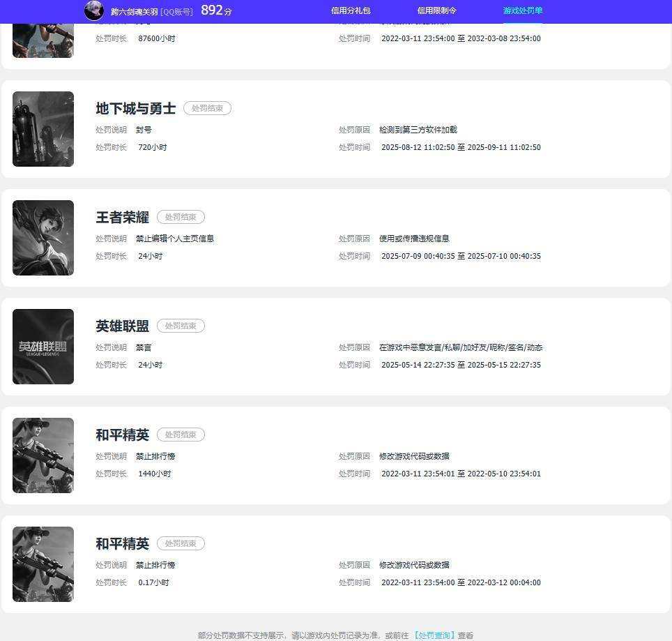The image size is (672, 641).
Task: Open the 处罚查询 link at the bottom
Action: pyautogui.click(x=434, y=635)
